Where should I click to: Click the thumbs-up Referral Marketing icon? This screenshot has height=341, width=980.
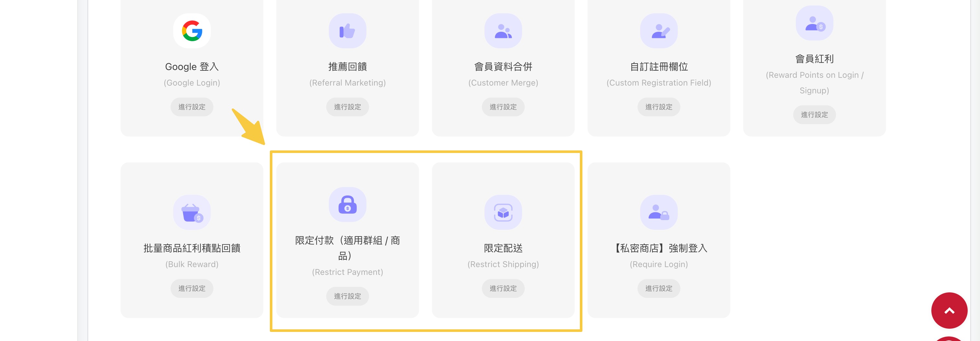[347, 31]
